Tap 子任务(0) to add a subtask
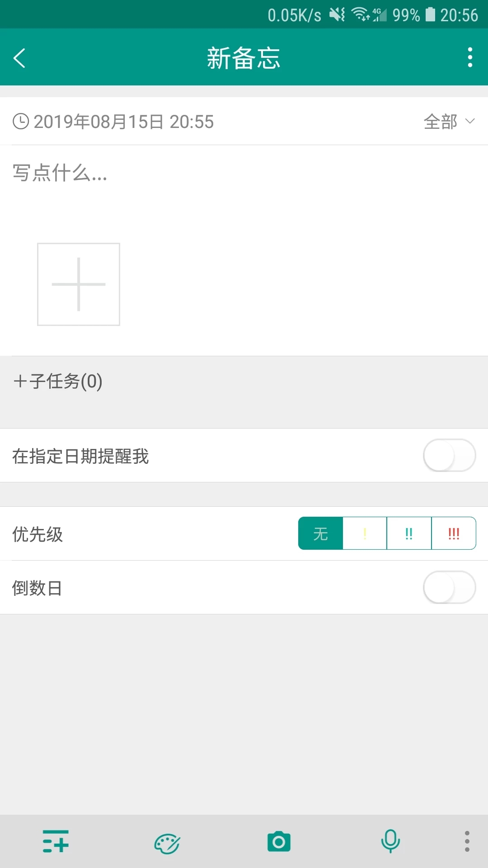The width and height of the screenshot is (488, 868). 57,381
